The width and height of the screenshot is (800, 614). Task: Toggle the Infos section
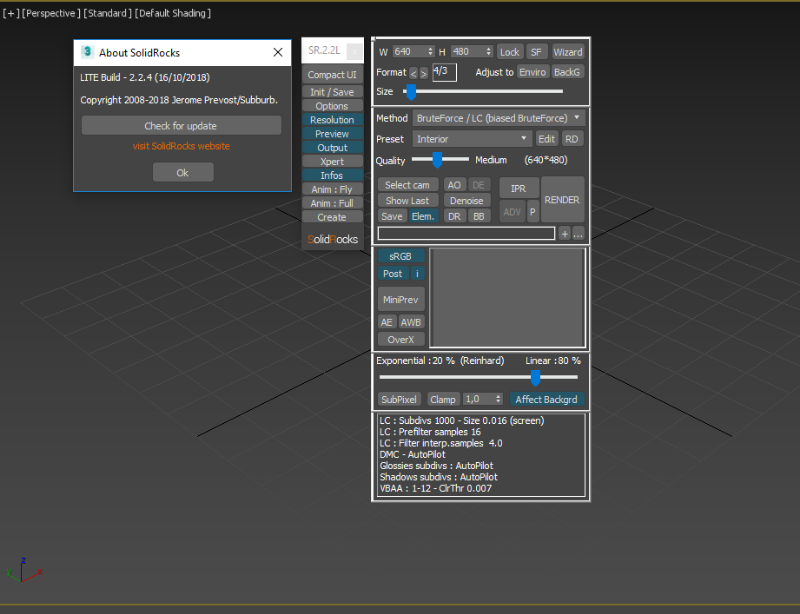[x=332, y=175]
